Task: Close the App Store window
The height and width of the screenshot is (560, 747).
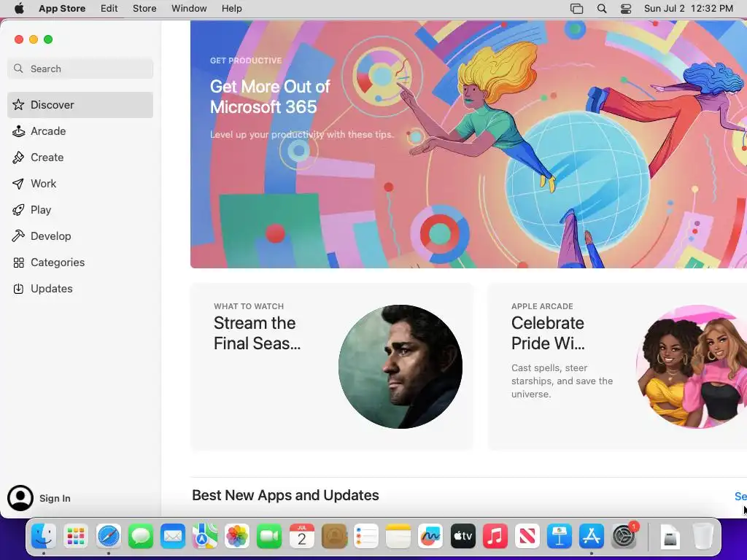Action: pos(19,39)
